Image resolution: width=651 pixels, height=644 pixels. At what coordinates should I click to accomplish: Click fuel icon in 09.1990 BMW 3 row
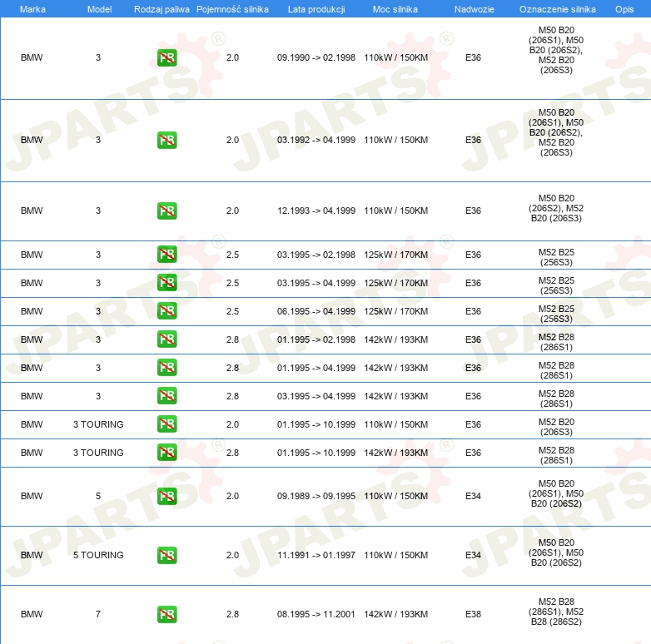click(x=166, y=57)
